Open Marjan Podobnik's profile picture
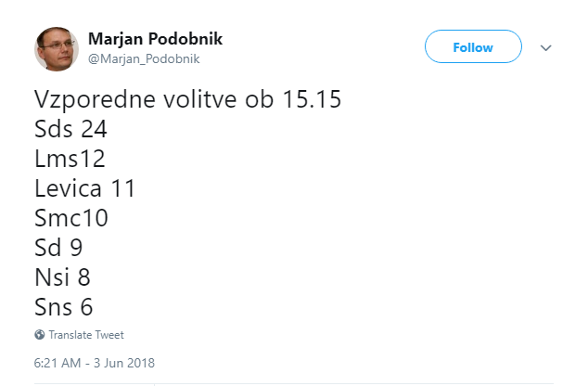The image size is (588, 386). coord(55,48)
